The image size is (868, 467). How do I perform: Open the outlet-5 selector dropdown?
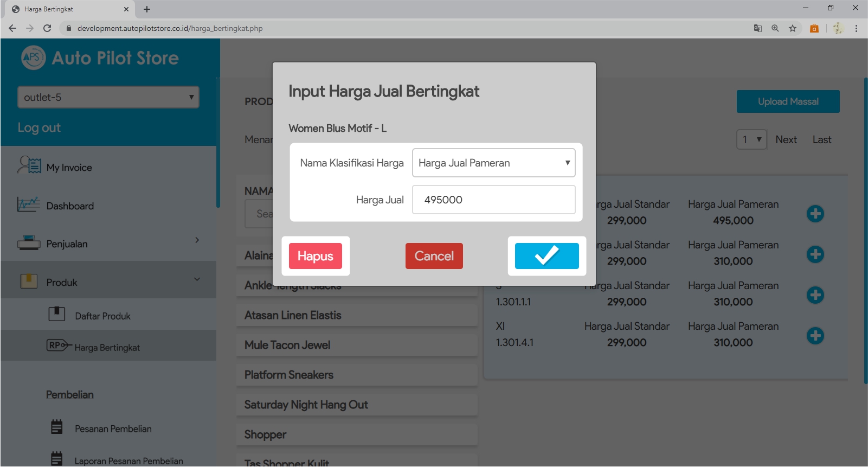(108, 97)
